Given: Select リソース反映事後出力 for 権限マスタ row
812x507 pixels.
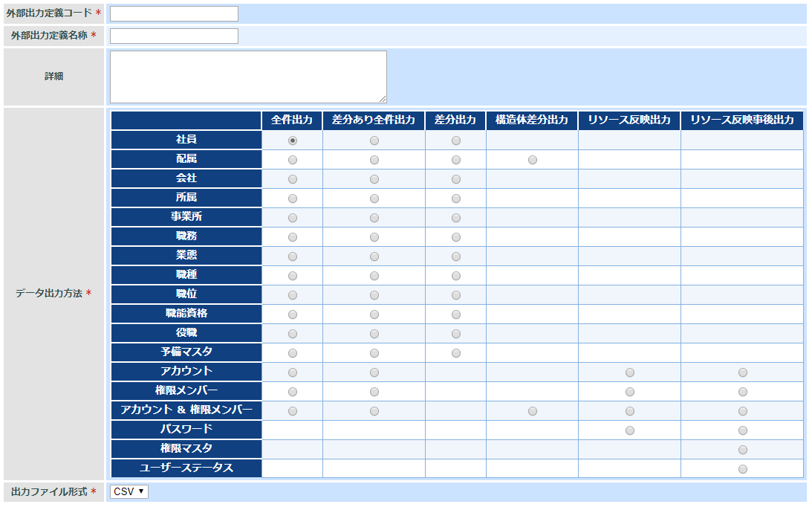Looking at the screenshot, I should (743, 450).
